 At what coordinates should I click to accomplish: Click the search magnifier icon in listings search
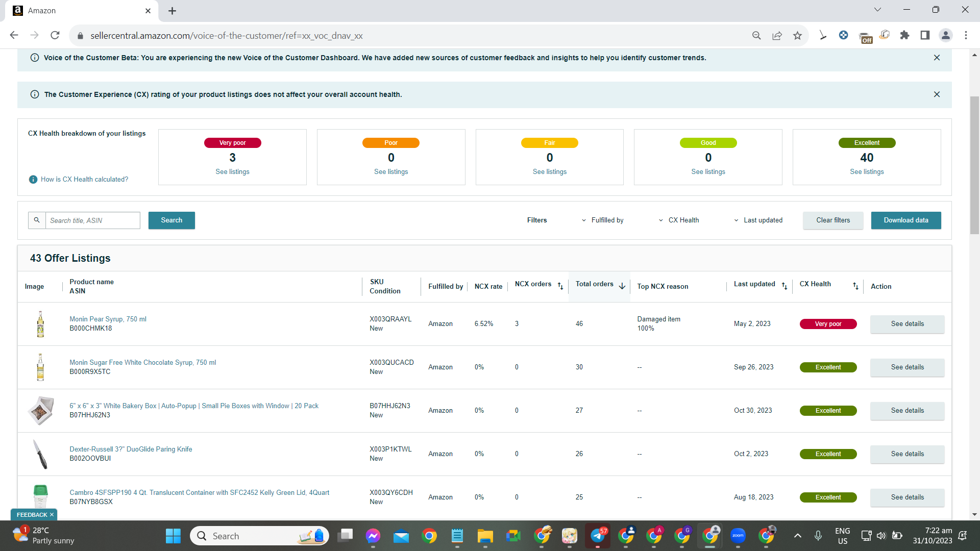click(x=37, y=220)
